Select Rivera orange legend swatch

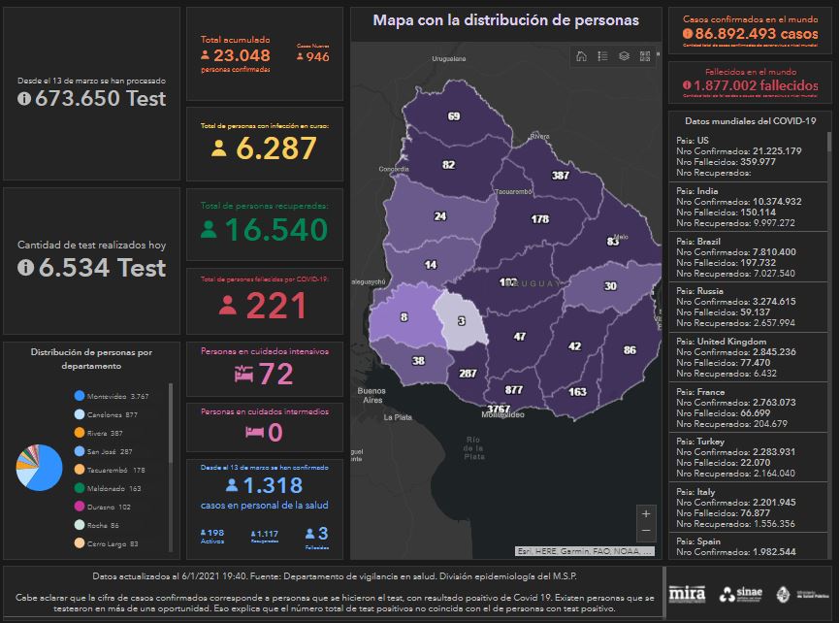click(79, 433)
